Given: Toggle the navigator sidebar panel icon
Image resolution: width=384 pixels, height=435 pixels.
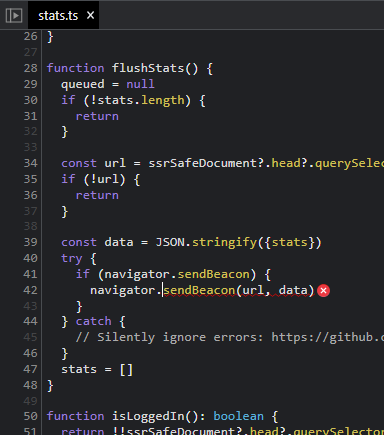Looking at the screenshot, I should 14,15.
